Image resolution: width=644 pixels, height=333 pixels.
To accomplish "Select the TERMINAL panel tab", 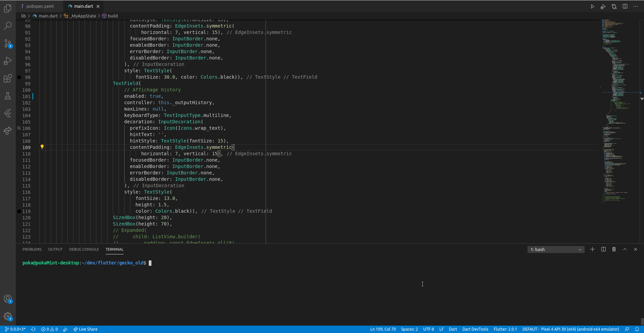I will [x=114, y=249].
